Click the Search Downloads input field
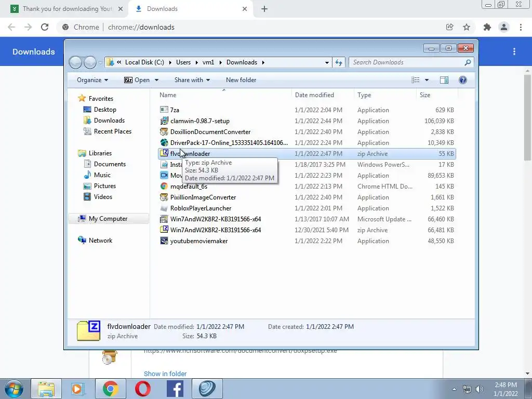This screenshot has width=532, height=399. click(407, 62)
